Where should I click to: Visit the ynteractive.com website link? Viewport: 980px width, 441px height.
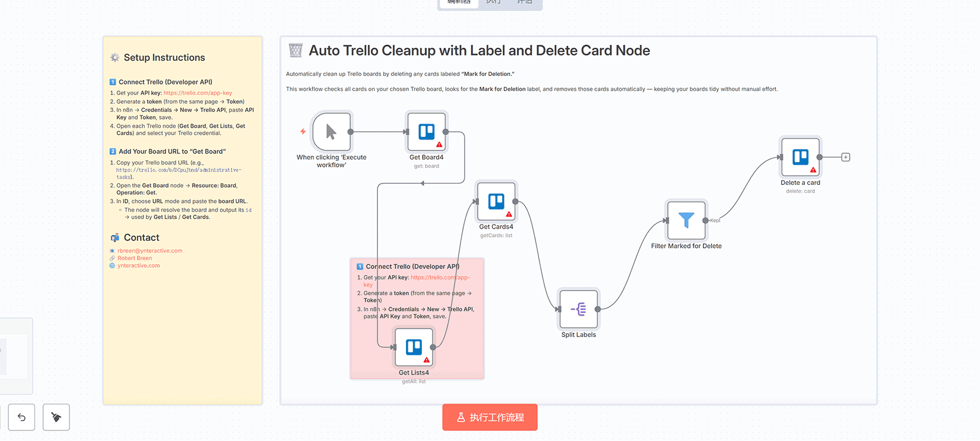click(x=139, y=266)
